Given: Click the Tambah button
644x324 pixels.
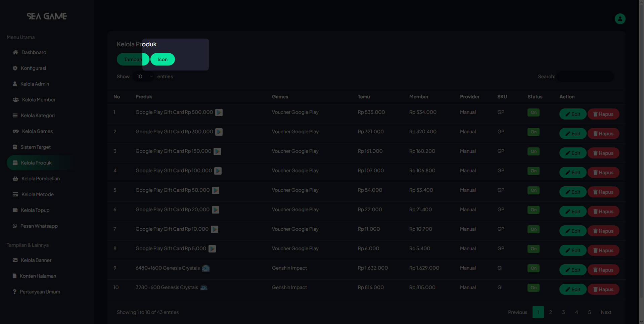Looking at the screenshot, I should (x=133, y=59).
